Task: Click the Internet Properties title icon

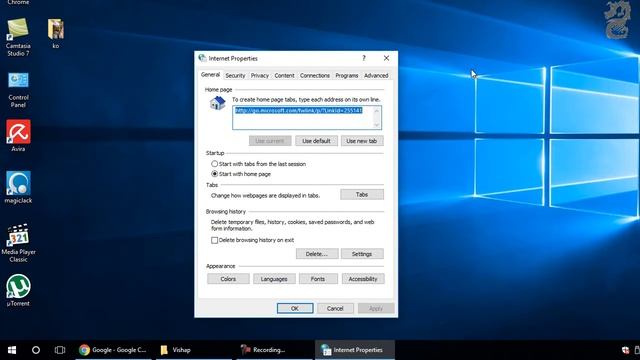Action: click(x=202, y=58)
